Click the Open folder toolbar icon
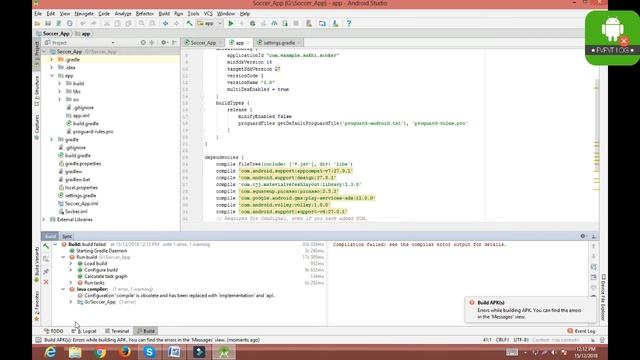Screen dimensions: 640x360 pos(38,24)
